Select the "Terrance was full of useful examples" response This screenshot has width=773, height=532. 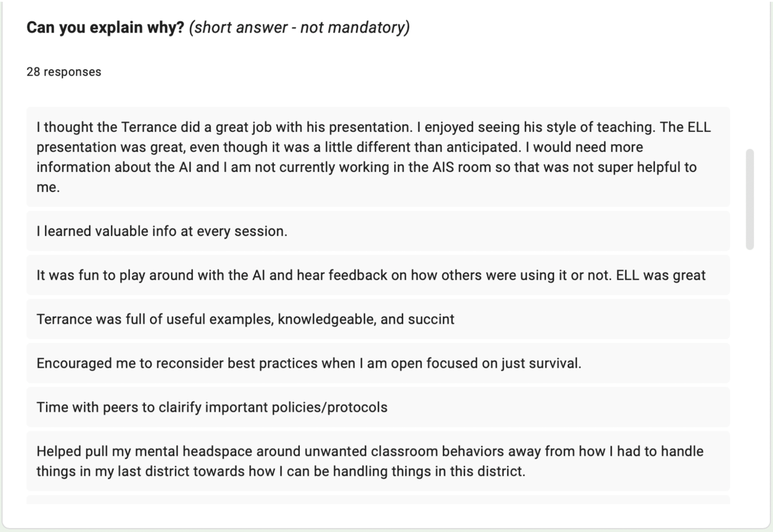(245, 319)
